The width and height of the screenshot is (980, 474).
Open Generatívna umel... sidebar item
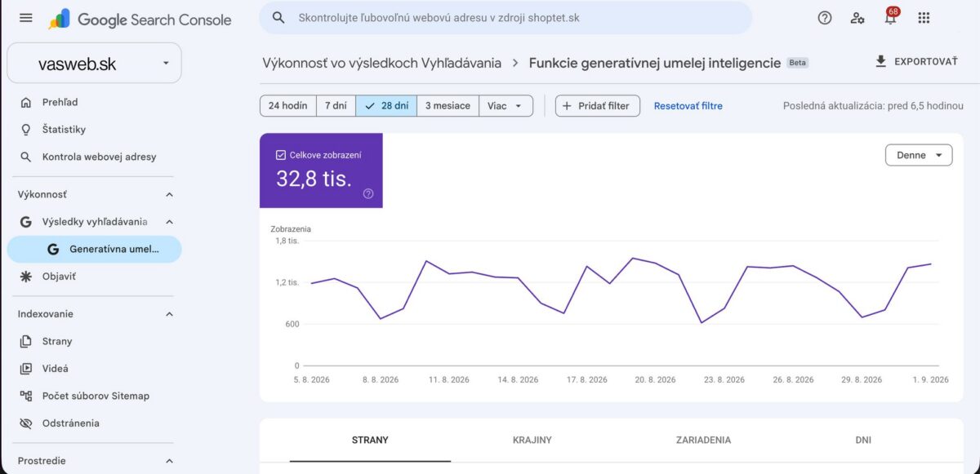coord(95,250)
